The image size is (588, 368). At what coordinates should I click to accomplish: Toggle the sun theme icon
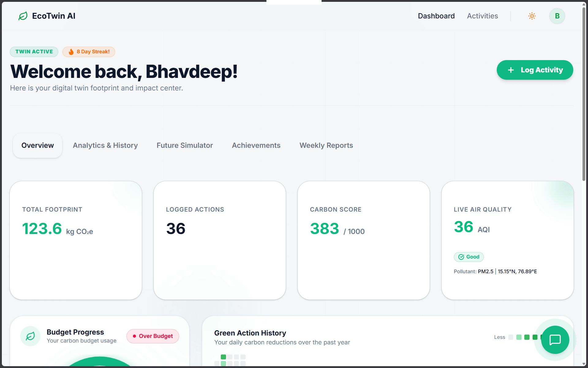click(532, 16)
